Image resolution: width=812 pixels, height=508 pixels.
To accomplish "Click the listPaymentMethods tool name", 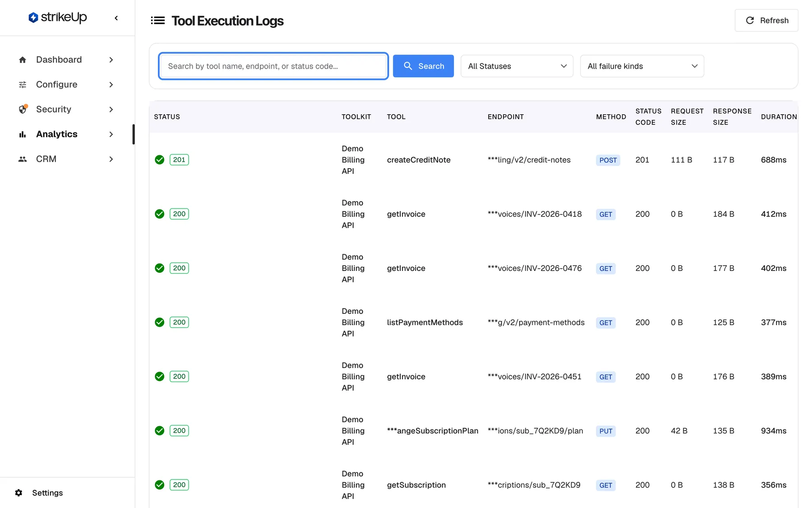I will click(425, 322).
